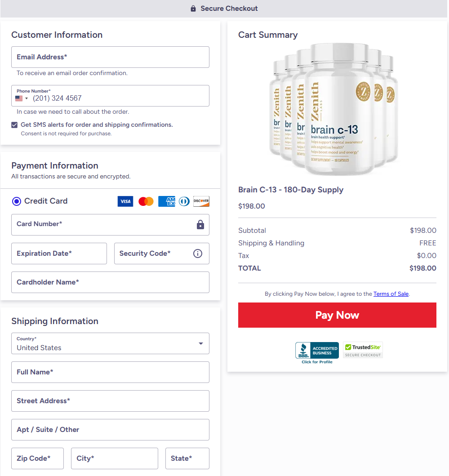449x476 pixels.
Task: Click the Brain C-13 bottles product image
Action: click(x=333, y=109)
